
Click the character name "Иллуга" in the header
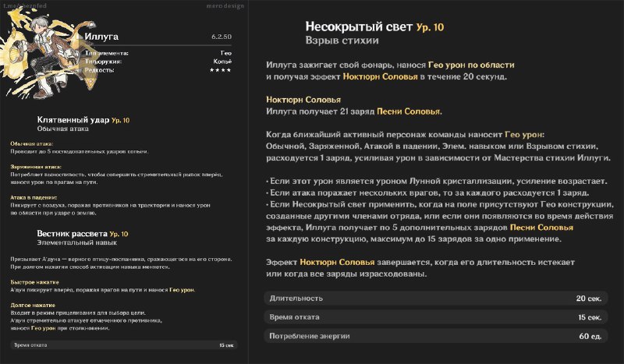tap(101, 37)
